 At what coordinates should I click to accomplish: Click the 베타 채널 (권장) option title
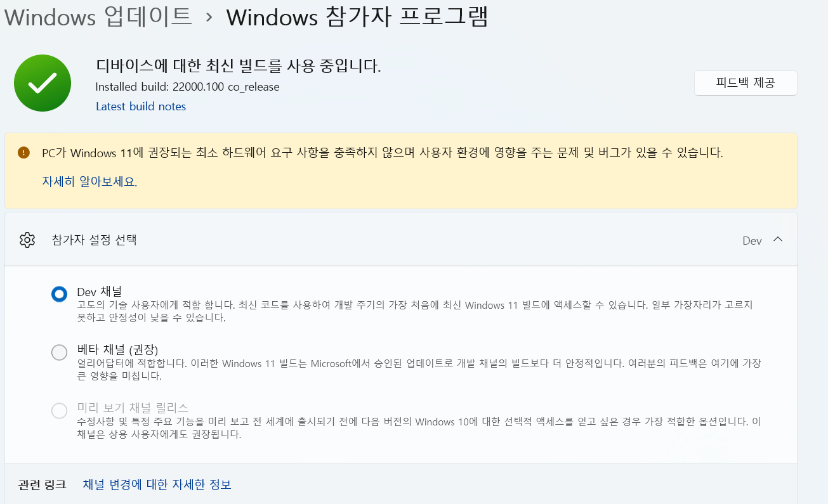[117, 350]
